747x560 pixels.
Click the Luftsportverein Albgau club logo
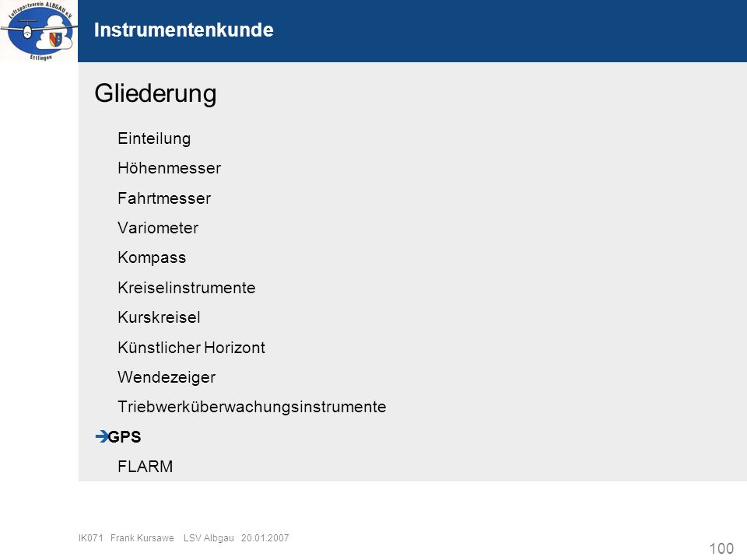click(x=39, y=31)
